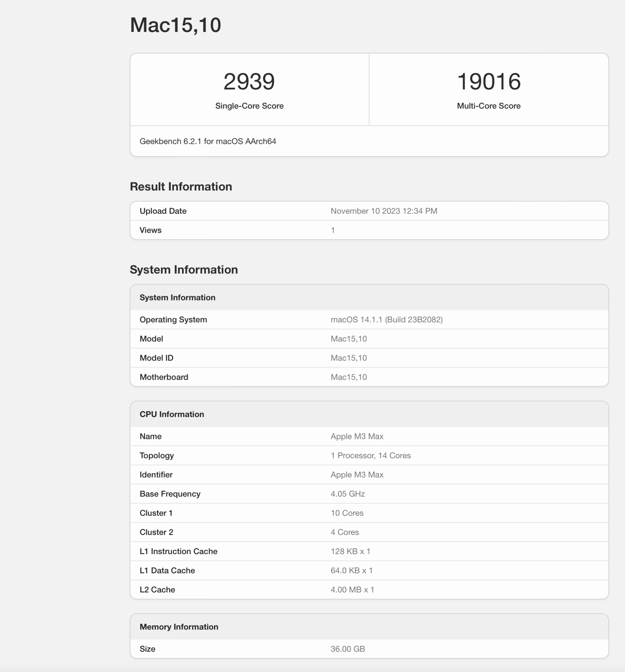625x672 pixels.
Task: Click the "Motherboard" row label
Action: click(x=164, y=377)
